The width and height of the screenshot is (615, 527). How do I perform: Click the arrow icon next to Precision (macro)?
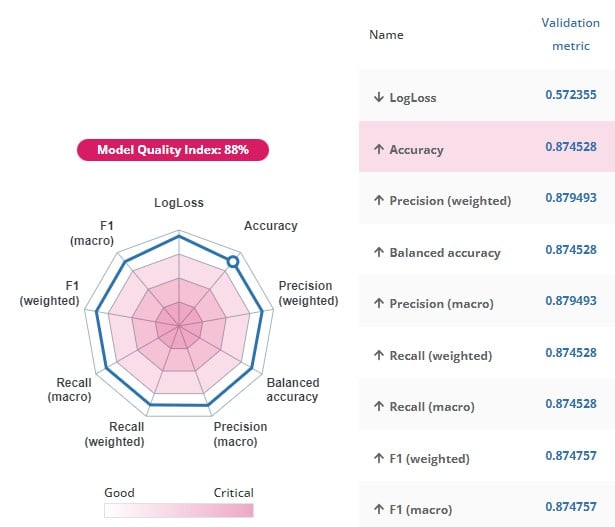tap(378, 304)
